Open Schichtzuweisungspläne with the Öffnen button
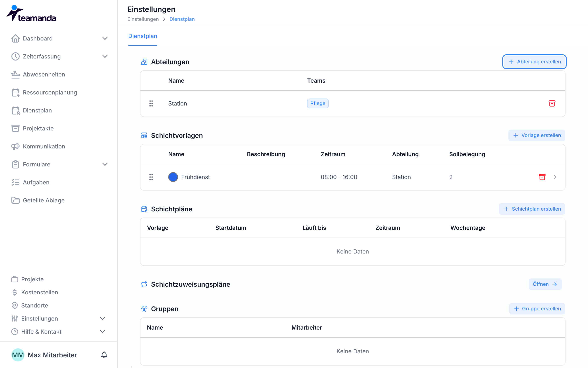588x368 pixels. tap(545, 284)
